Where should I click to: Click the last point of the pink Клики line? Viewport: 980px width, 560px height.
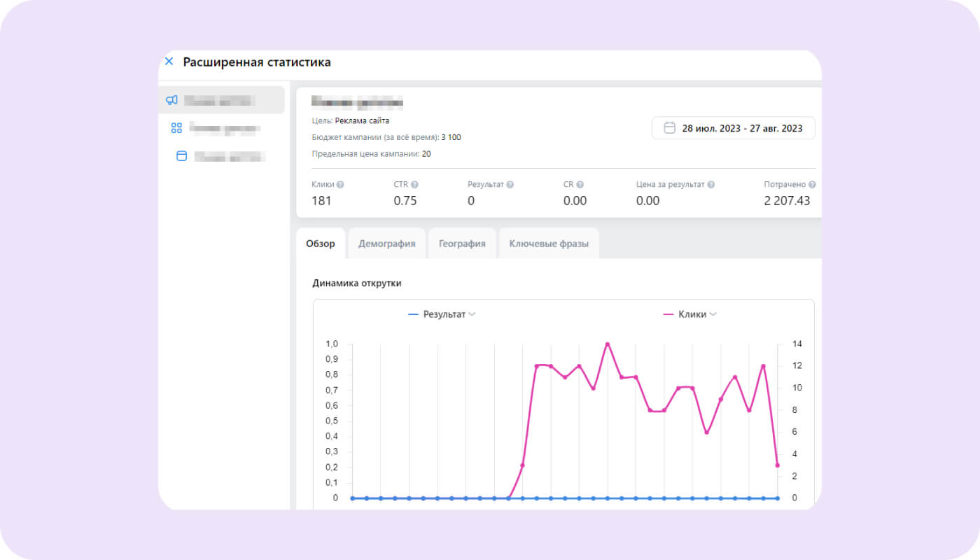point(778,465)
